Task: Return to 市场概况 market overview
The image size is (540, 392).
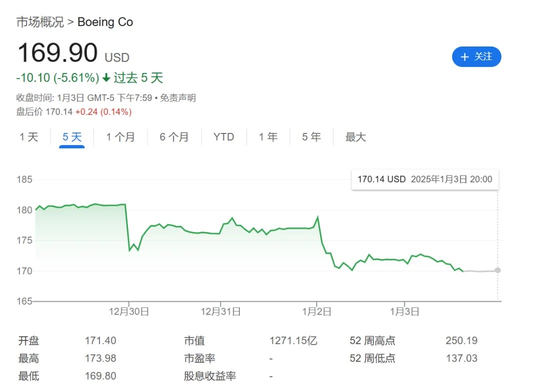Action: [40, 22]
